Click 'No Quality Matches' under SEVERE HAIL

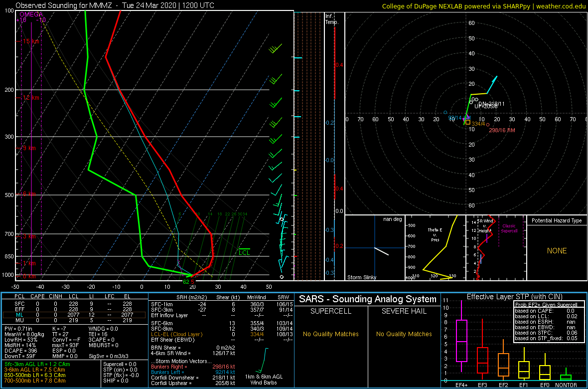click(x=405, y=334)
